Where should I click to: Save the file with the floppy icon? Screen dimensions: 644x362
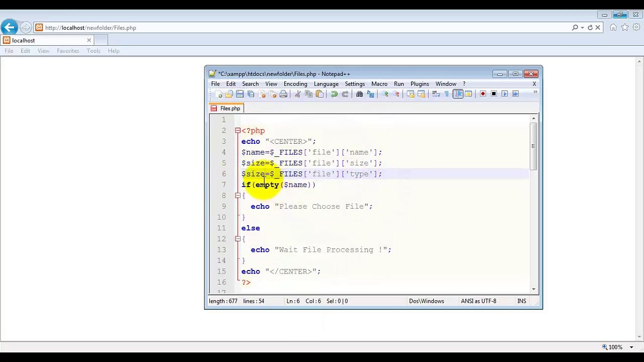click(240, 94)
